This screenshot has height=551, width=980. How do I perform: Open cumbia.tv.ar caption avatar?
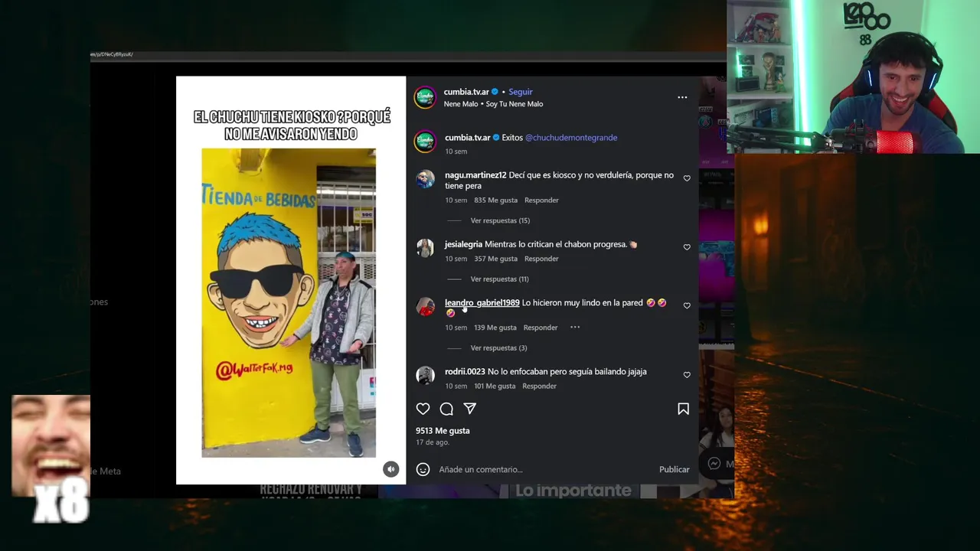pos(425,142)
